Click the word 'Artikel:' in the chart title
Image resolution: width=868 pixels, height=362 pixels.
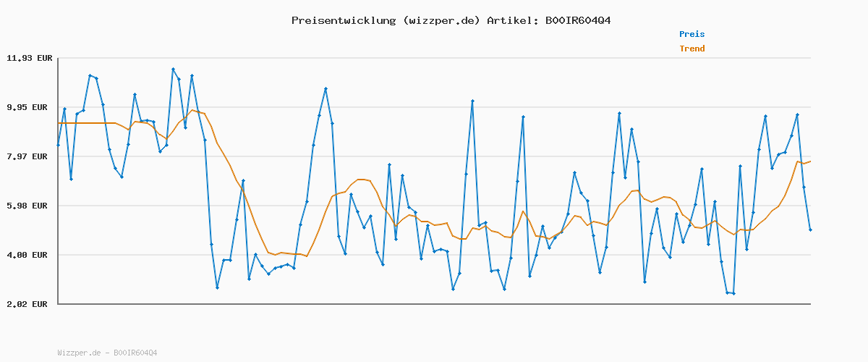[510, 20]
